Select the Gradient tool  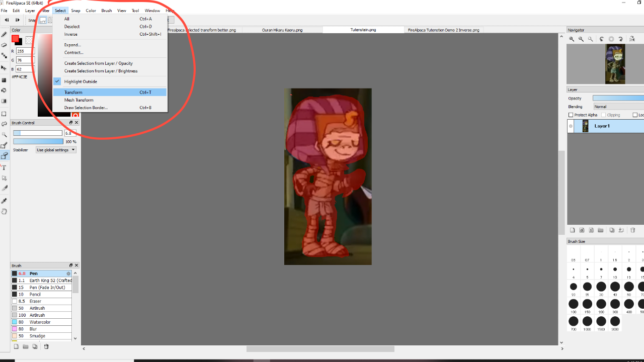pyautogui.click(x=4, y=101)
